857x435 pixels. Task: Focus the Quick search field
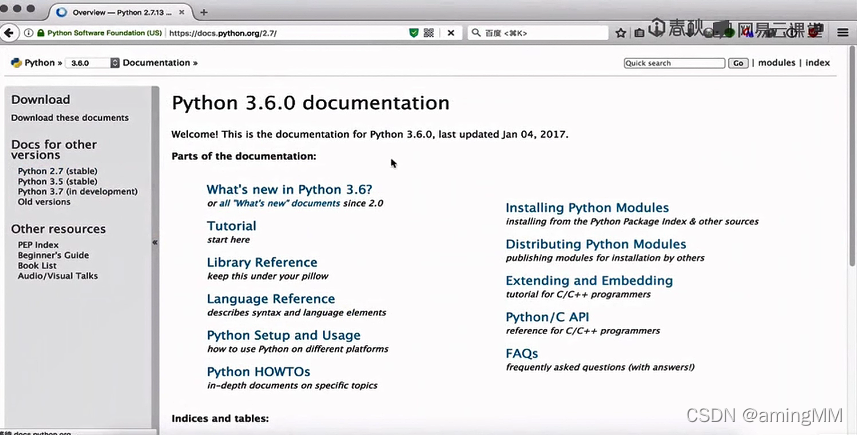coord(674,63)
